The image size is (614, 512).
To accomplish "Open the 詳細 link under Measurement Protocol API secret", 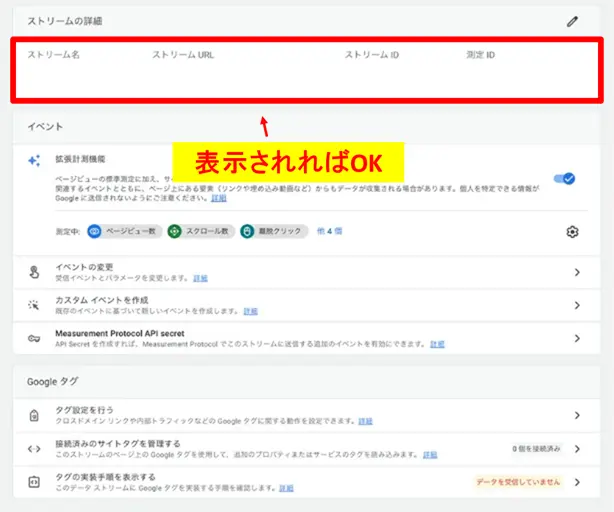I will [437, 344].
